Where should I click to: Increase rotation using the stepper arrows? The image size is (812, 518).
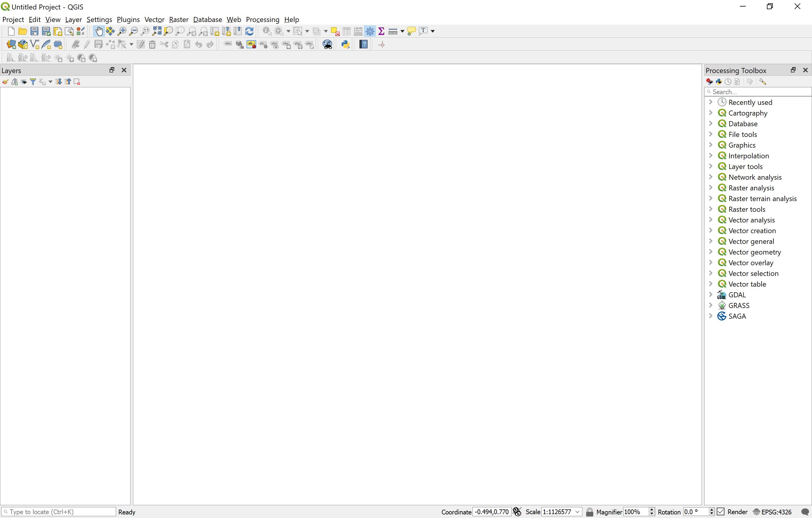point(711,510)
